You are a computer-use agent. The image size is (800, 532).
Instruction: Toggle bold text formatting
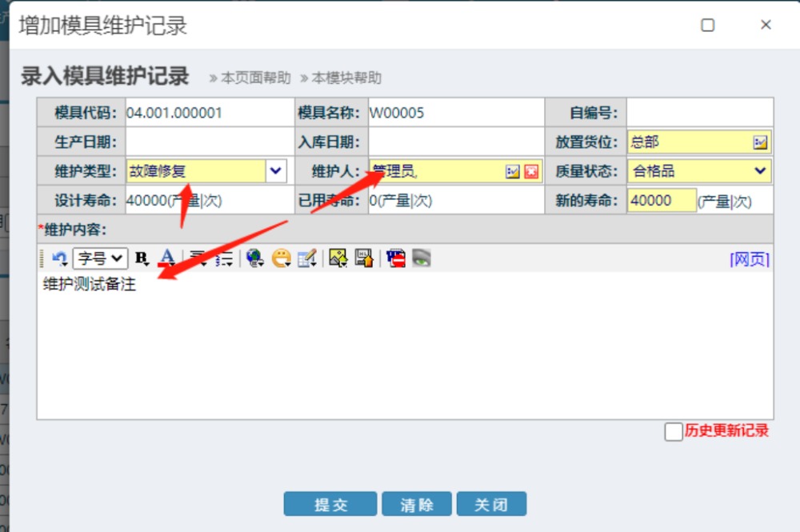click(142, 258)
